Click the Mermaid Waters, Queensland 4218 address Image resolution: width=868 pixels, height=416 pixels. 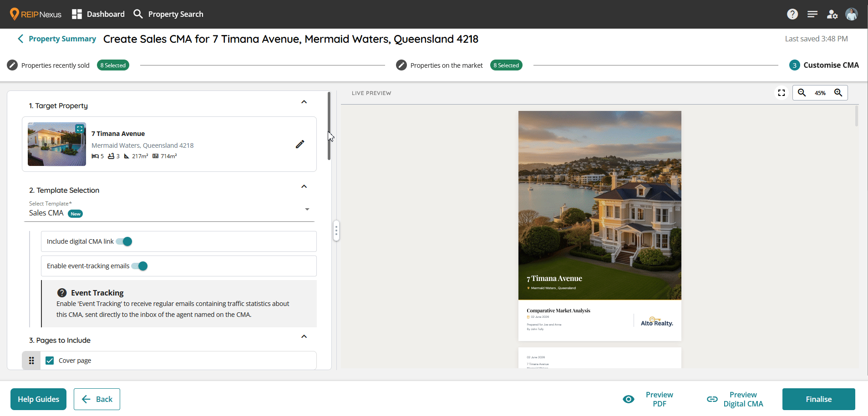point(142,145)
